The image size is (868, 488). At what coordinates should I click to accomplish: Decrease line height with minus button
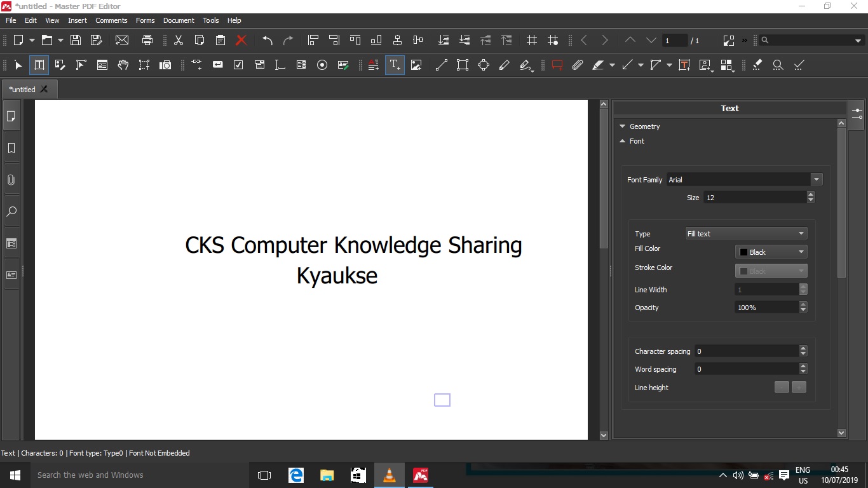click(x=782, y=388)
